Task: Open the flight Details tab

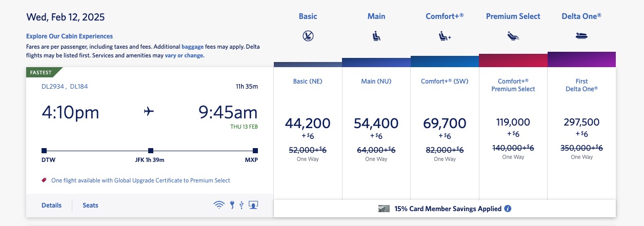Action: [51, 205]
